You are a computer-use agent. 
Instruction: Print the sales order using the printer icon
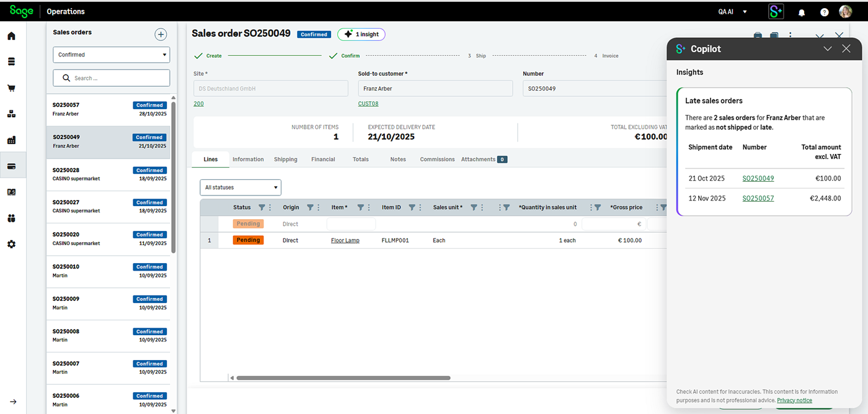pos(758,37)
